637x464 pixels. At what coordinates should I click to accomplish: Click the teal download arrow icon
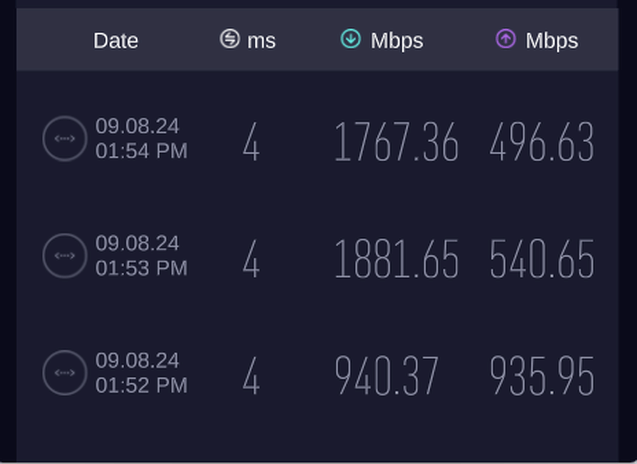tap(351, 39)
